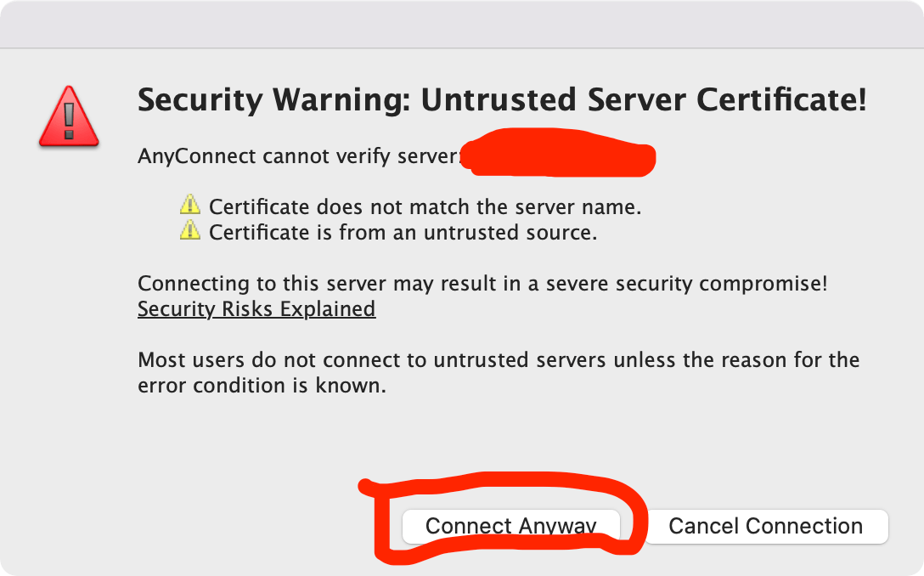Image resolution: width=924 pixels, height=576 pixels.
Task: Click the dialog's empty title bar
Action: click(x=462, y=24)
